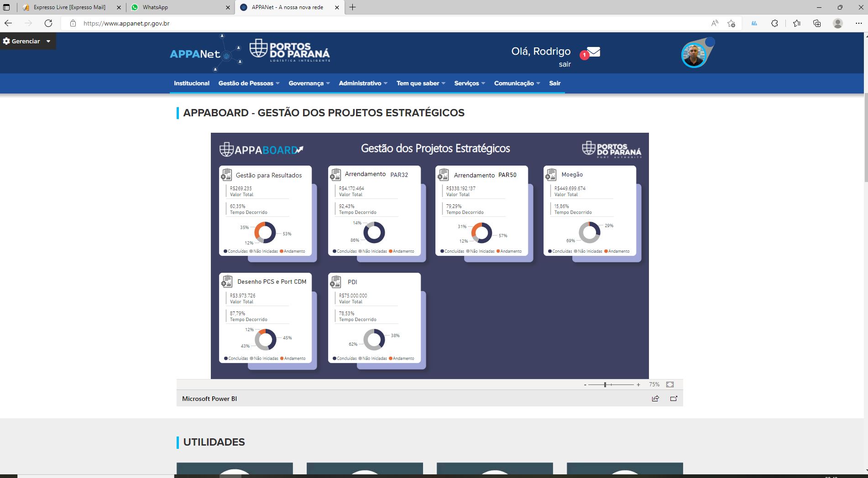The height and width of the screenshot is (478, 868).
Task: Expand the Comunicação menu
Action: (517, 83)
